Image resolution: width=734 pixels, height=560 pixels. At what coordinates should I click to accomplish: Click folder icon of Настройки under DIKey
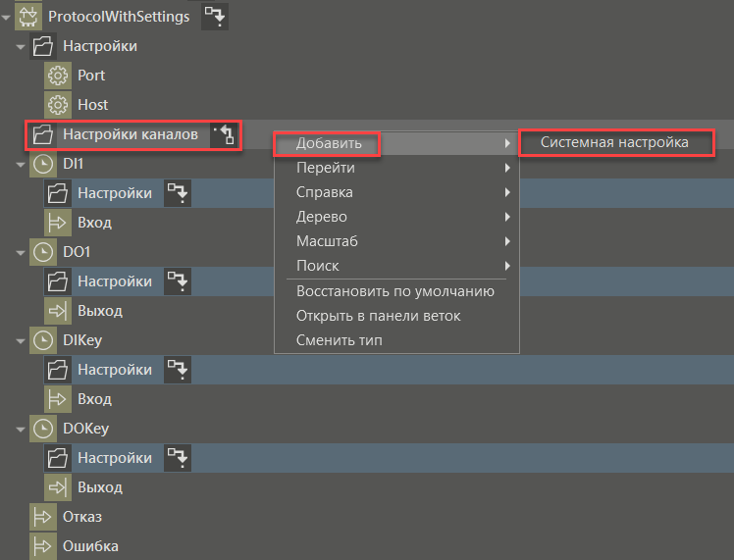coord(58,370)
